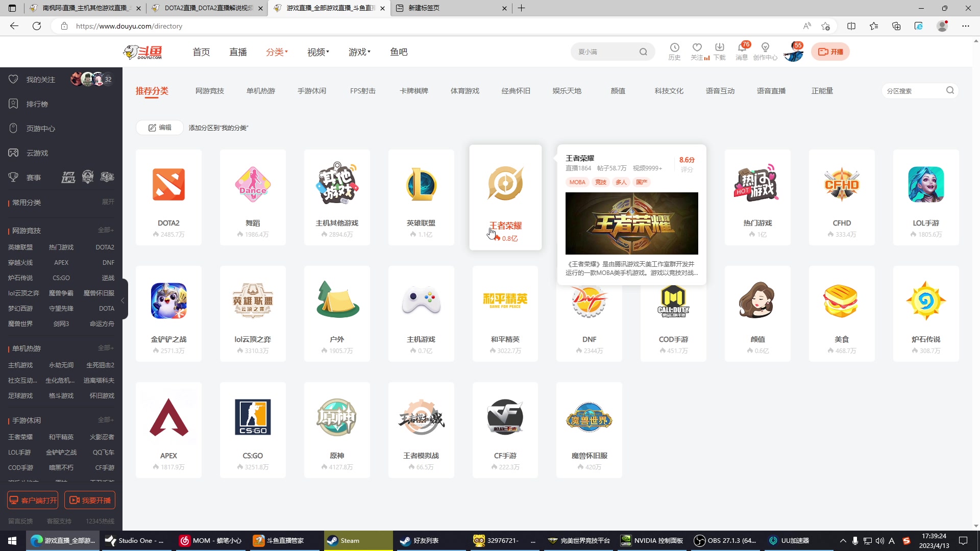Expand the 游戏 dropdown in navigation
The image size is (980, 551).
tap(359, 52)
